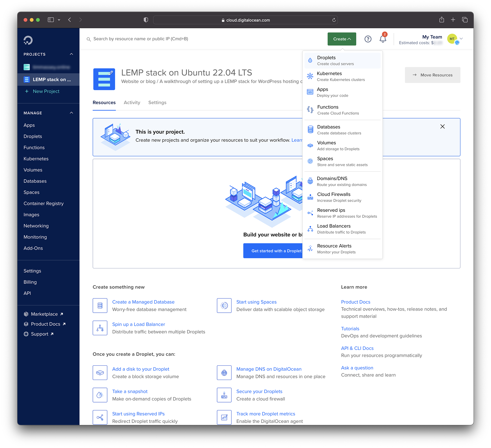Open a new browser tab with plus icon

pos(453,20)
